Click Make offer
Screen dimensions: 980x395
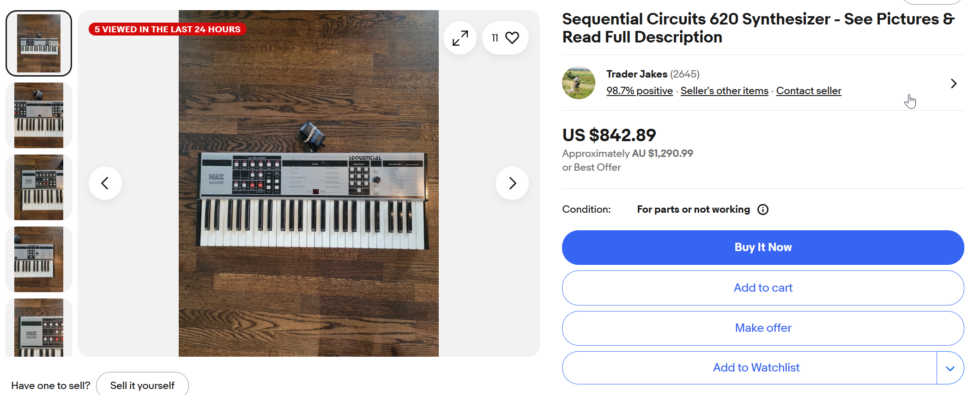tap(762, 328)
